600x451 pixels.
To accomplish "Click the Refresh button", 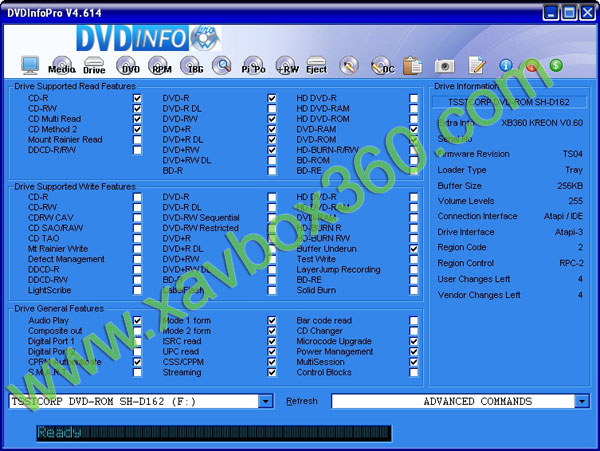I will [302, 401].
